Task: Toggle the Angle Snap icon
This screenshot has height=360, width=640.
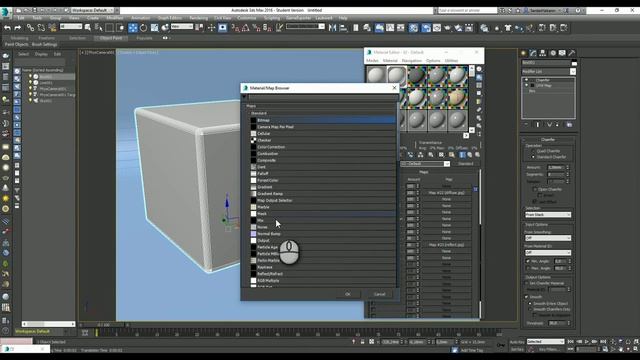Action: click(x=246, y=28)
